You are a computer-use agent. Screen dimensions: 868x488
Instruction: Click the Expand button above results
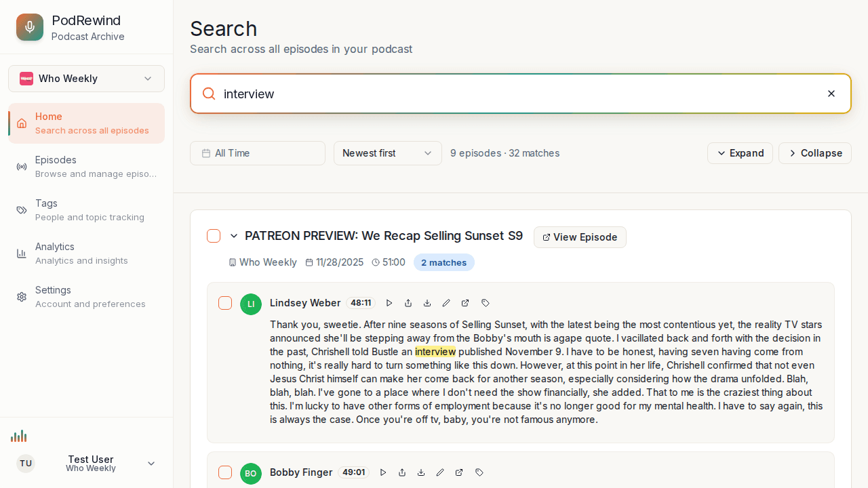[740, 153]
